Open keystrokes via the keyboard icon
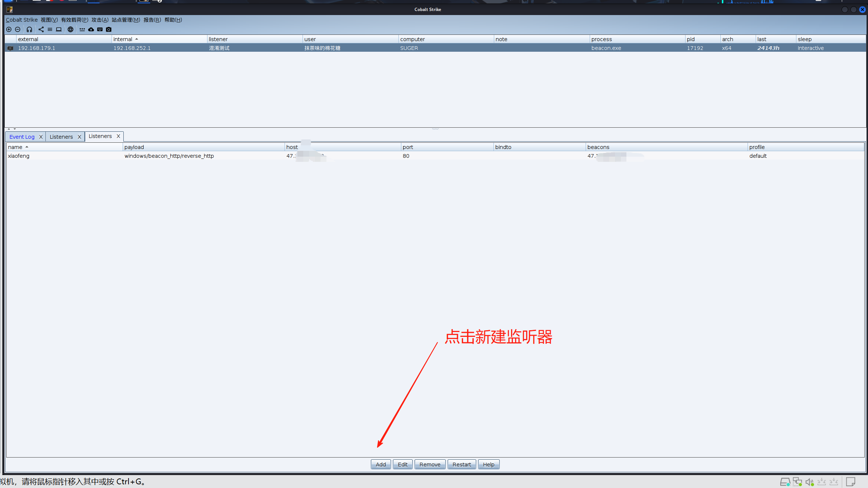Viewport: 868px width, 488px height. coord(100,29)
